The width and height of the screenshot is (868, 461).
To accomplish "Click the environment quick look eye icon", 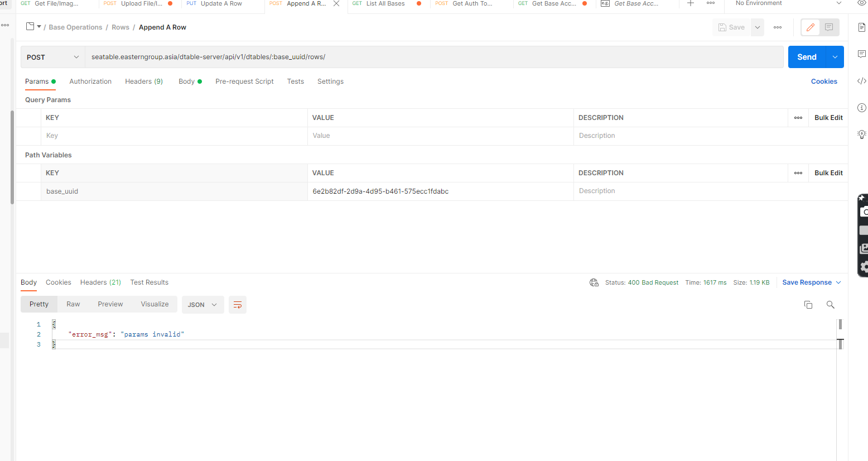I will (x=861, y=3).
